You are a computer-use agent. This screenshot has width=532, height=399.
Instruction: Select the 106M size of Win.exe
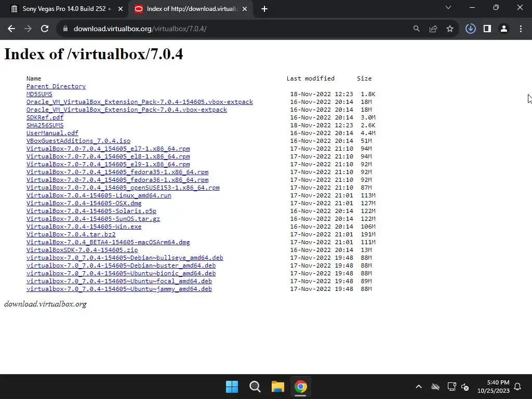click(x=368, y=227)
